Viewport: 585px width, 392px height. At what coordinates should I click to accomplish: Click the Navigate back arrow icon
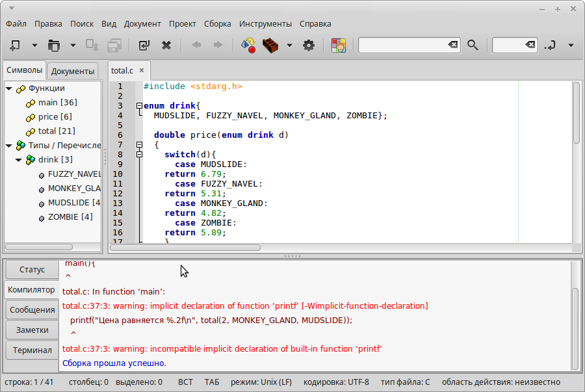[x=196, y=45]
